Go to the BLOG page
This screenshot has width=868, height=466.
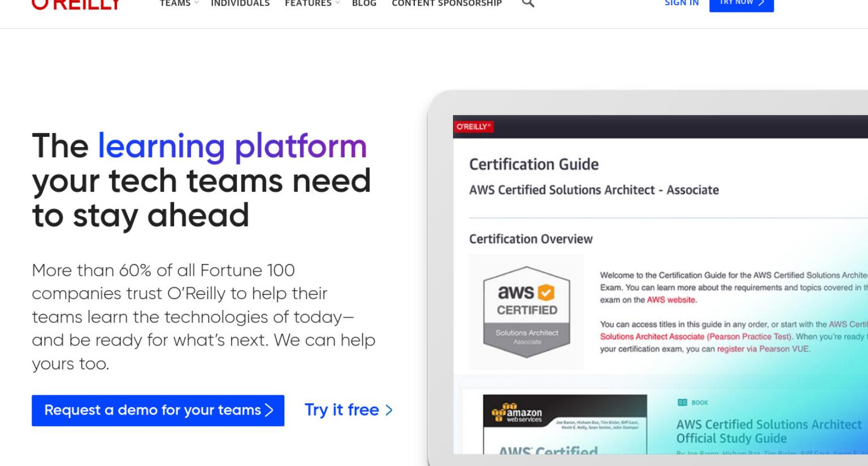pos(364,3)
